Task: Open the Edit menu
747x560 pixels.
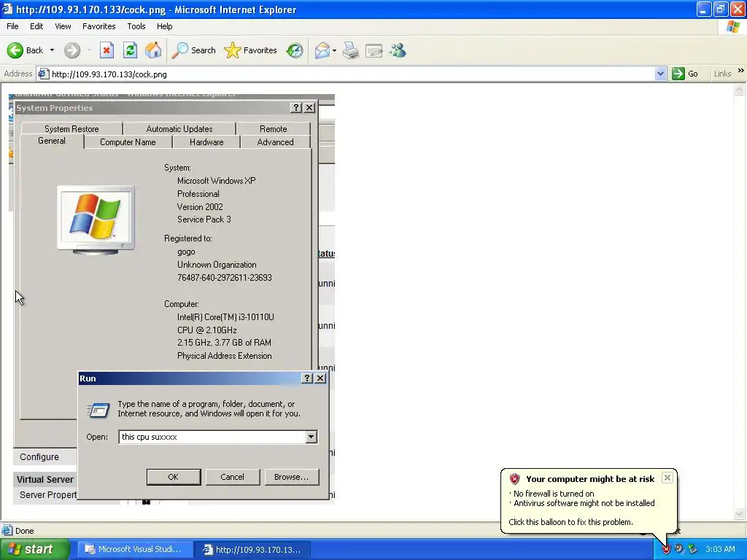Action: pyautogui.click(x=36, y=26)
